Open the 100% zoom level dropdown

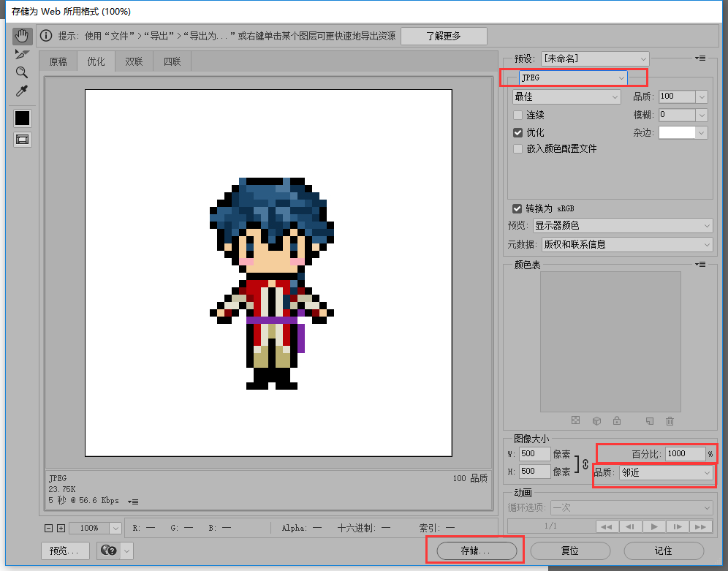click(x=115, y=529)
